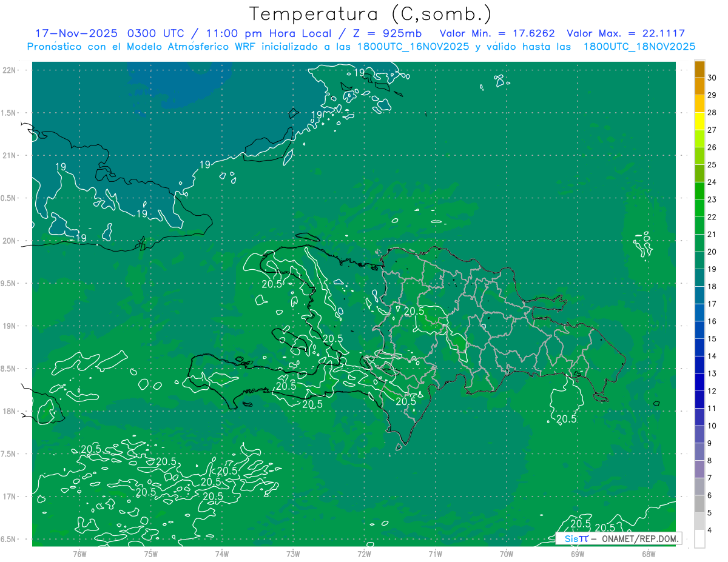728x562 pixels.
Task: Click the 74W longitude axis label
Action: click(x=222, y=554)
